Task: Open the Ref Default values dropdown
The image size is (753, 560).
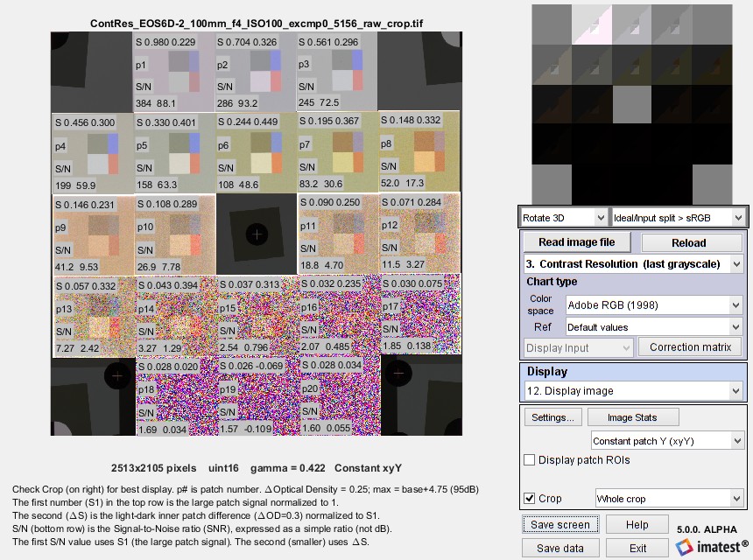Action: click(x=653, y=327)
